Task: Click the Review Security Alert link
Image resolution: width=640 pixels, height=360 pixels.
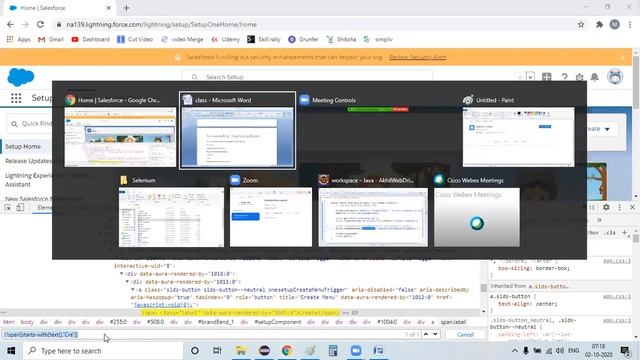Action: tap(418, 57)
